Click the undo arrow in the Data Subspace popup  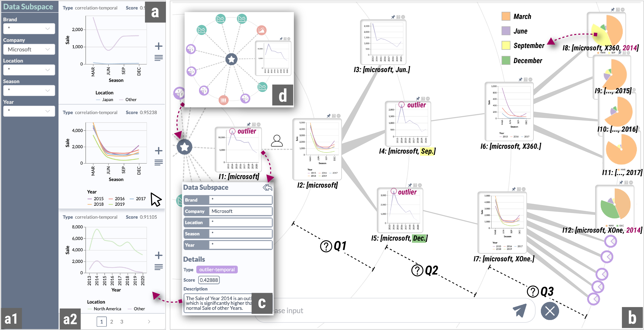click(x=268, y=188)
